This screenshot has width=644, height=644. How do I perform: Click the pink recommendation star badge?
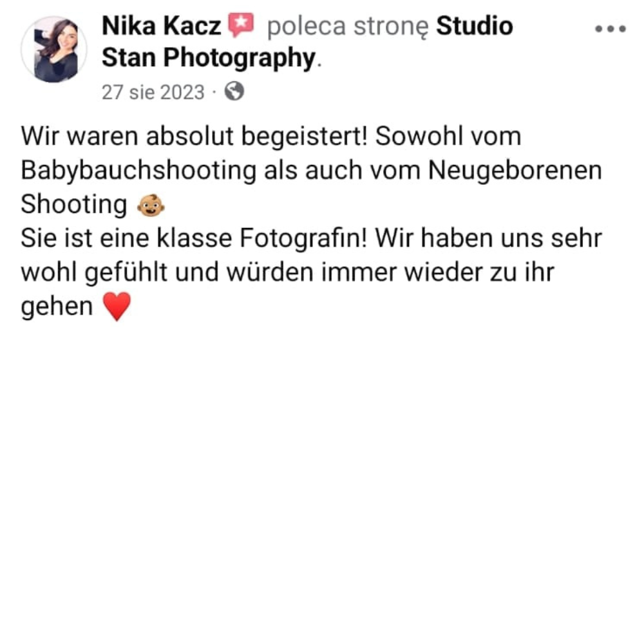(241, 24)
